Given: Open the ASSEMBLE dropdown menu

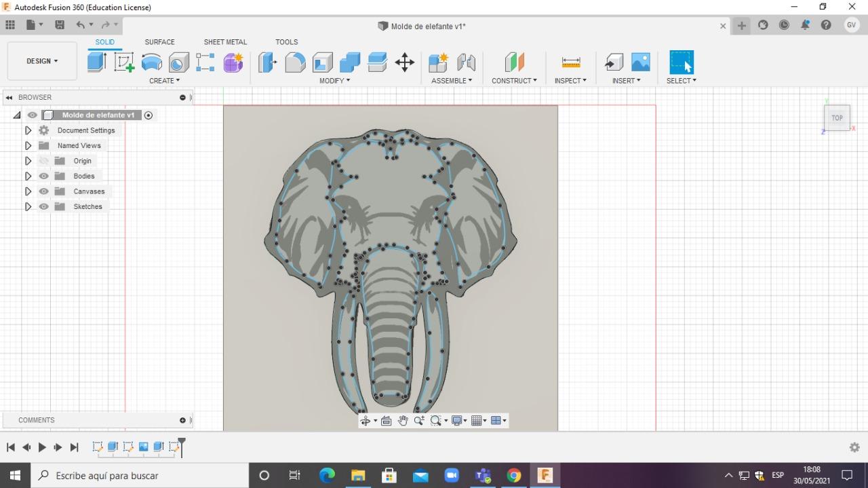Looking at the screenshot, I should point(452,81).
